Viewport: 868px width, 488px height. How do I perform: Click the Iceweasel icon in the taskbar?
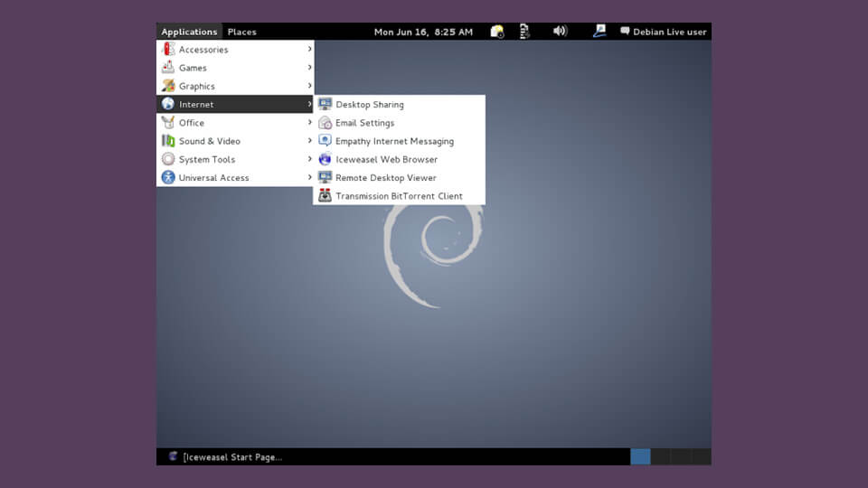click(x=173, y=456)
